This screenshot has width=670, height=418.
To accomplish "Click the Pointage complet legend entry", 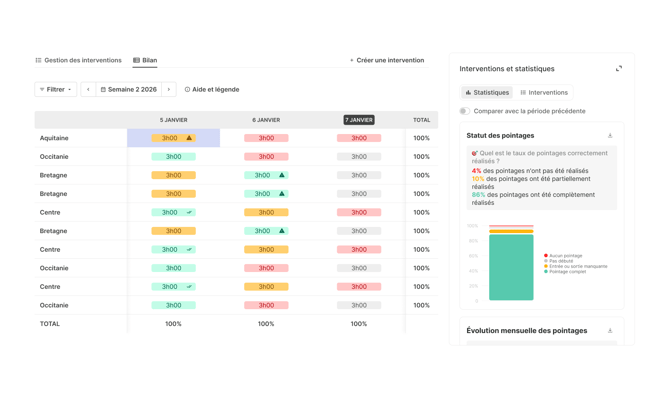I will 567,271.
